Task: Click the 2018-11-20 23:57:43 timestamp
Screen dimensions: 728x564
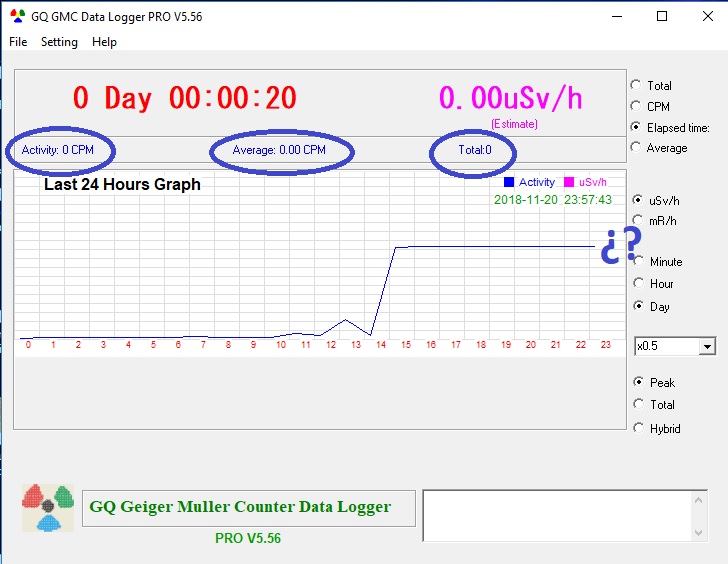Action: [x=552, y=200]
